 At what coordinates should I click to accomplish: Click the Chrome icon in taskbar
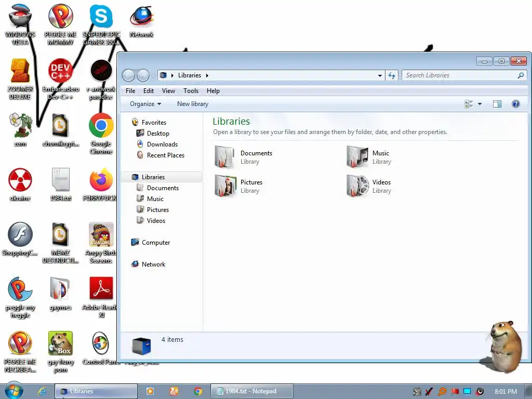click(198, 391)
